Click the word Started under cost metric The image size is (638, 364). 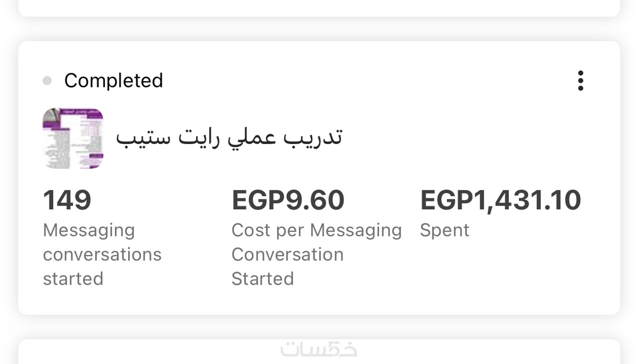click(x=263, y=279)
